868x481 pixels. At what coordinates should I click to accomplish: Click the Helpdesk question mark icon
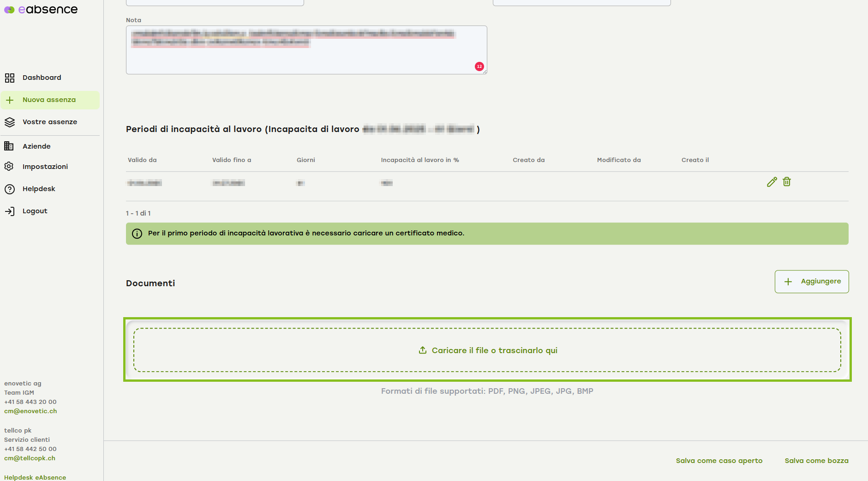click(10, 189)
